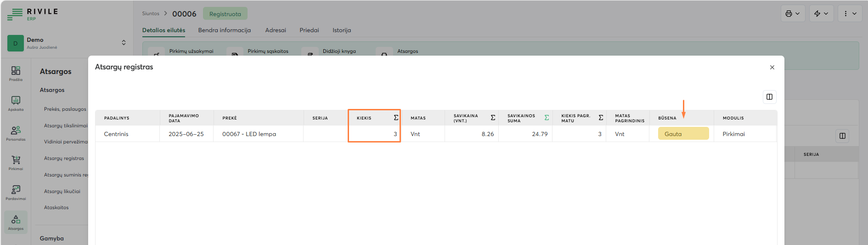868x245 pixels.
Task: Open Atsargų likučiai in the sidebar
Action: [62, 191]
